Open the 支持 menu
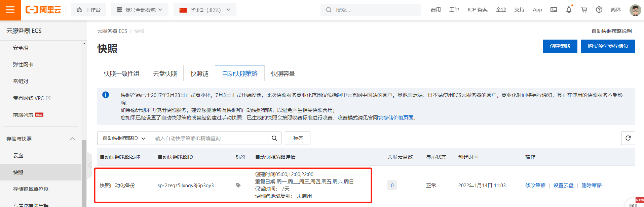Screen dimensions: 644x207 coord(519,10)
